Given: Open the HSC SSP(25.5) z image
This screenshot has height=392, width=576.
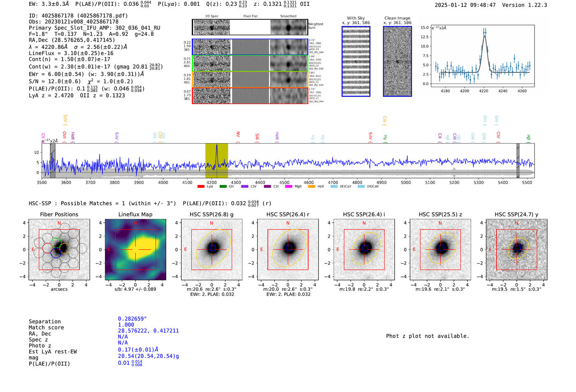Looking at the screenshot, I should [440, 250].
